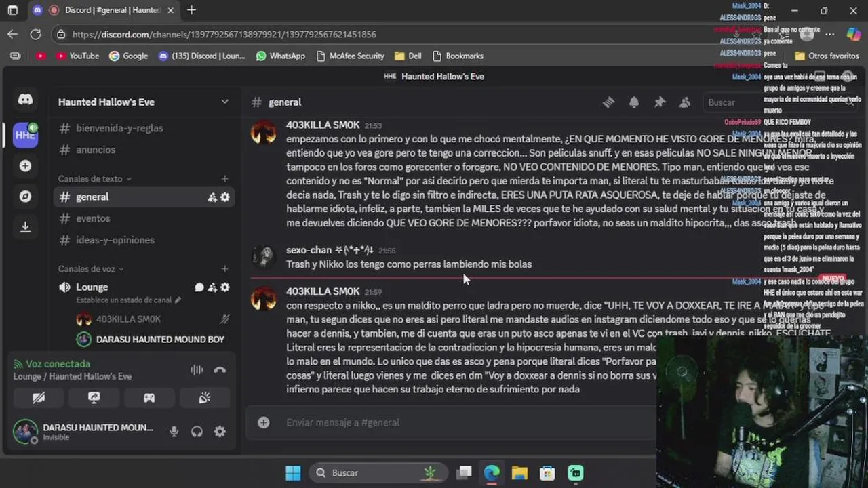Click taskbar Buscar search box

click(x=378, y=473)
